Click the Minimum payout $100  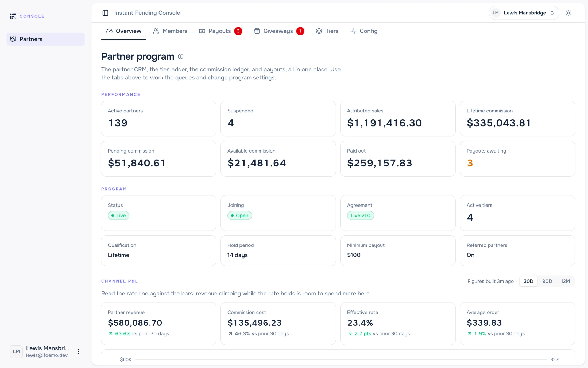tap(354, 255)
